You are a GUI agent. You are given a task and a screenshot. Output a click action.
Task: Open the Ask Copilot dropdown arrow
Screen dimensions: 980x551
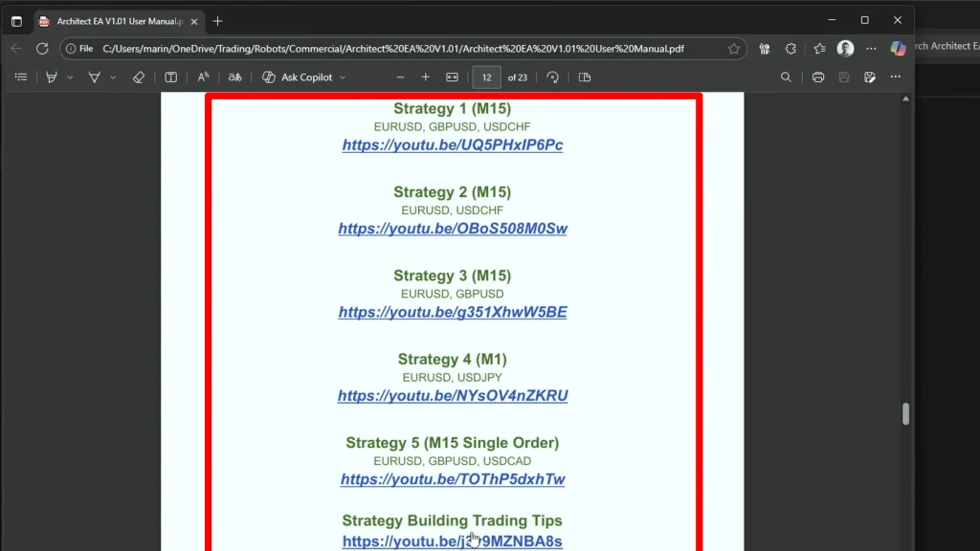[343, 77]
